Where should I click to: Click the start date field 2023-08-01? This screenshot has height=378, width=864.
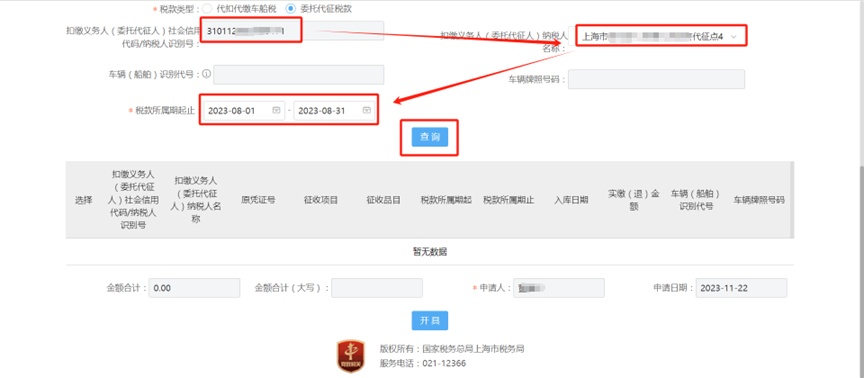[x=244, y=111]
